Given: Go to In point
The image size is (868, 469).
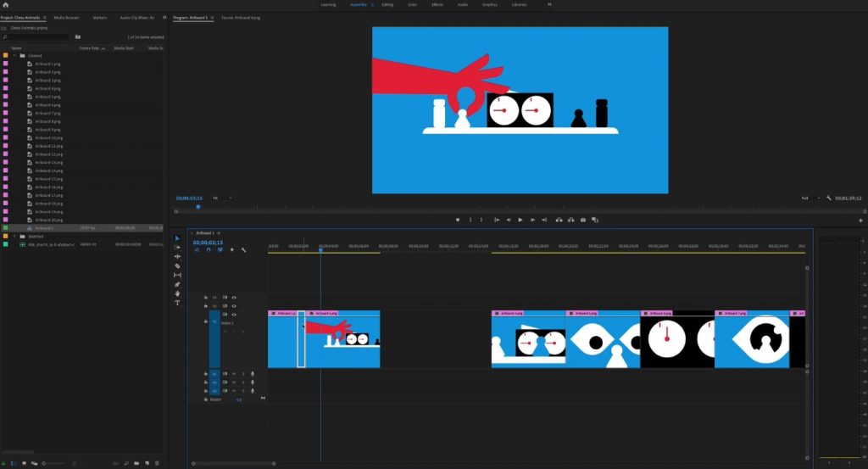Looking at the screenshot, I should 497,220.
